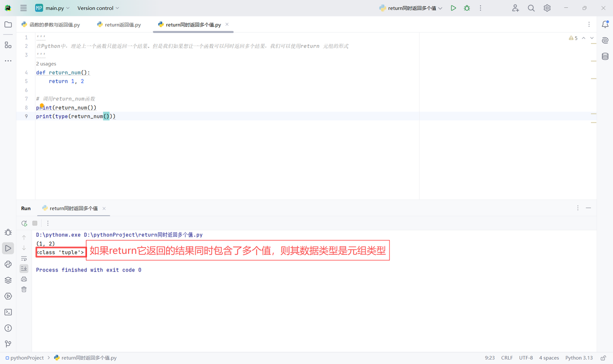Expand the run configurations chevron near play button

tap(440, 8)
